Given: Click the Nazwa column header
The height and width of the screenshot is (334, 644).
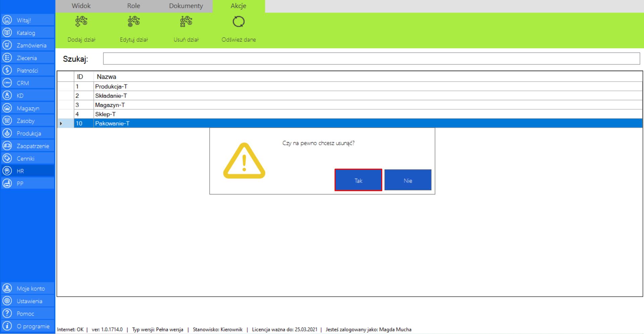Looking at the screenshot, I should (x=368, y=77).
